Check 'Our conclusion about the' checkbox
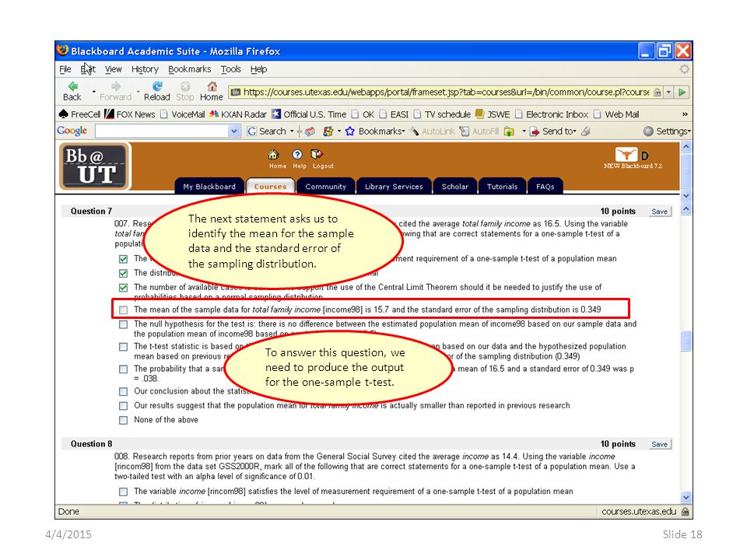Screen dimensions: 747x560 click(124, 391)
